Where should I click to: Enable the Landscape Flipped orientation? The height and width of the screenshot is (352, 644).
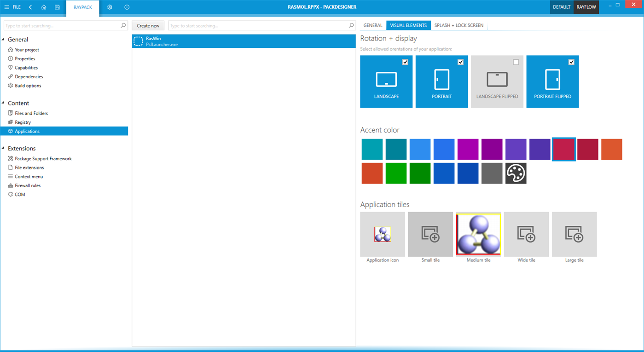coord(516,62)
